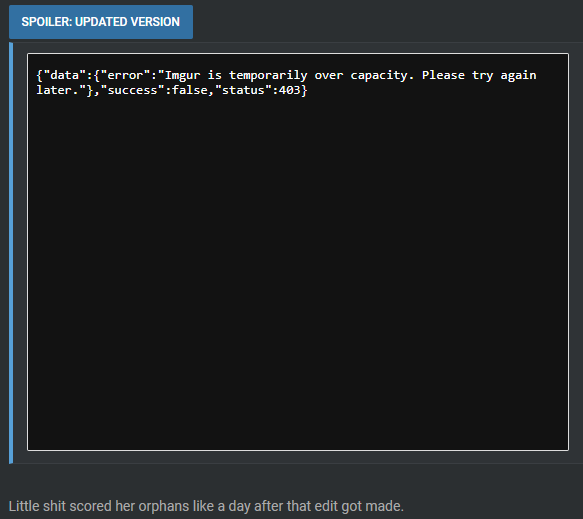Open the broken Imgur embedded image
Viewport: 583px width, 519px height.
pos(298,252)
